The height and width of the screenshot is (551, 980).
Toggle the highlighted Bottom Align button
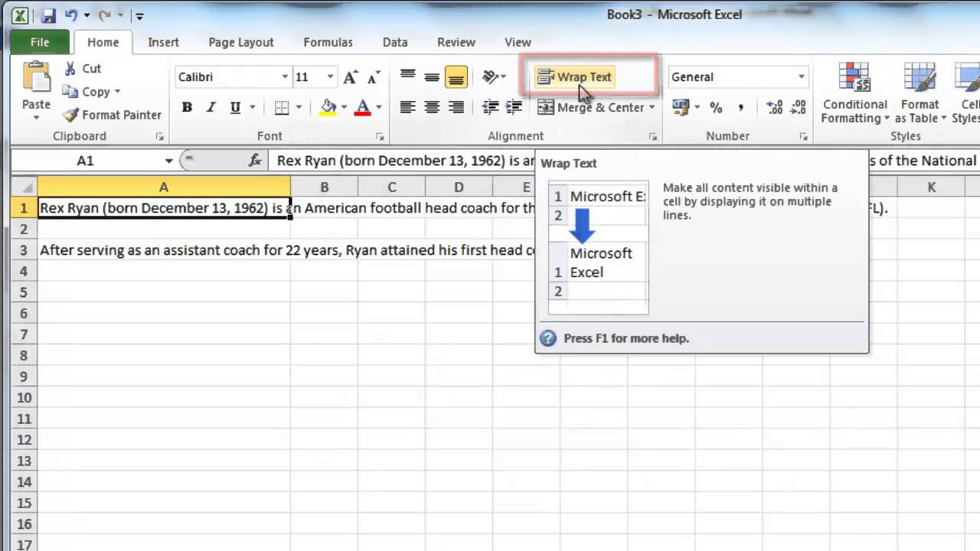tap(456, 77)
